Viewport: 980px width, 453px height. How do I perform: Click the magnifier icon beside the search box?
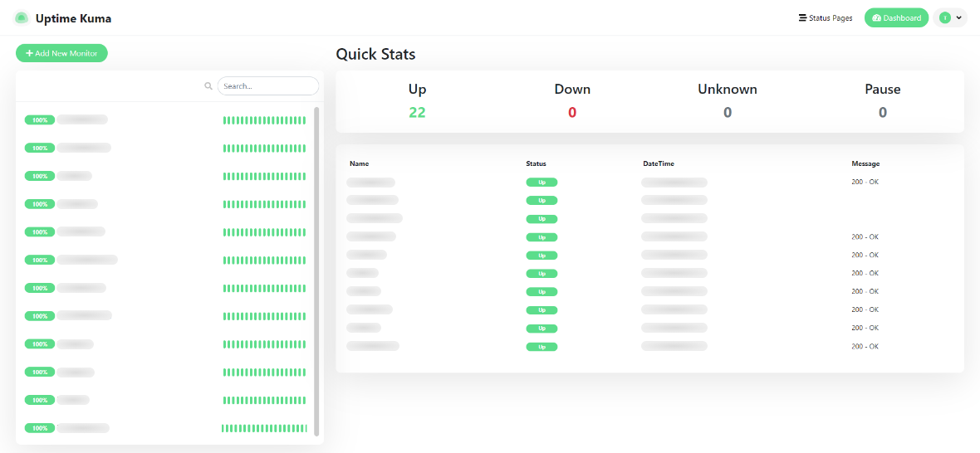(208, 85)
